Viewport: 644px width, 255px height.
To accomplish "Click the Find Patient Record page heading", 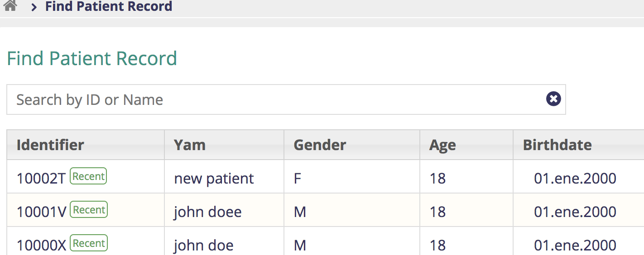I will coord(92,58).
